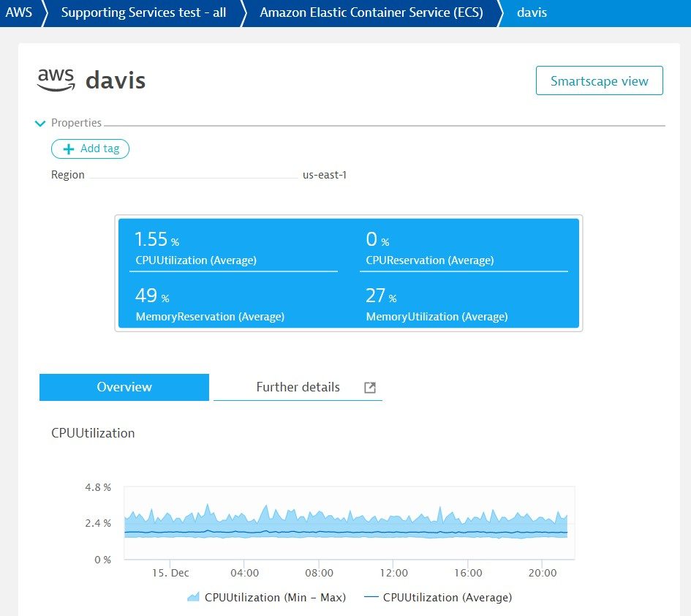Viewport: 691px width, 616px height.
Task: Click the plus icon in Add tag
Action: click(x=69, y=149)
